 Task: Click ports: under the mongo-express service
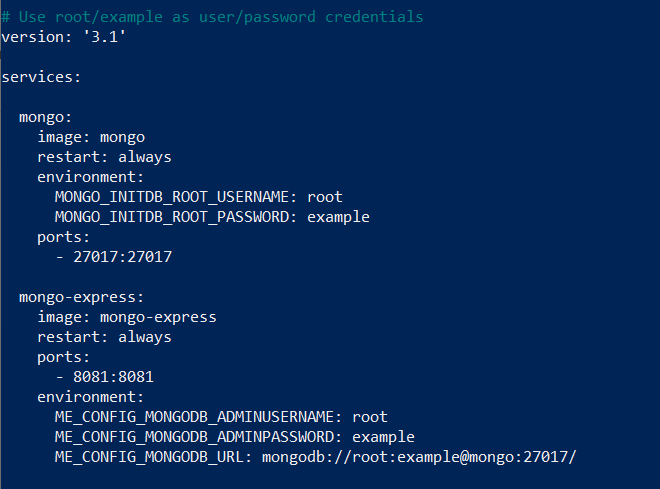pos(64,358)
